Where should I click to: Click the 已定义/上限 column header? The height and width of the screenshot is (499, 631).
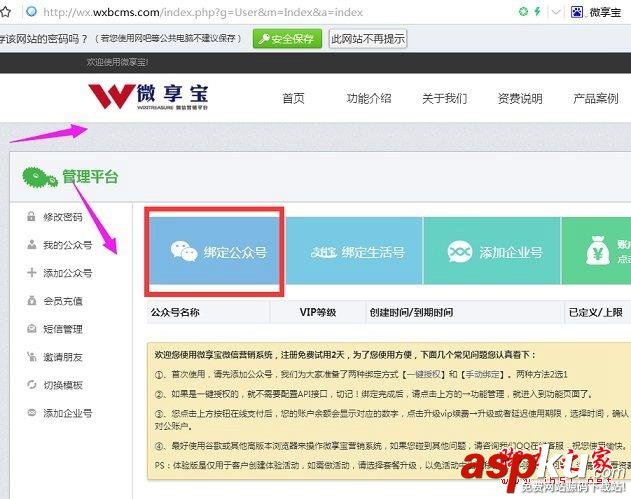pos(596,312)
